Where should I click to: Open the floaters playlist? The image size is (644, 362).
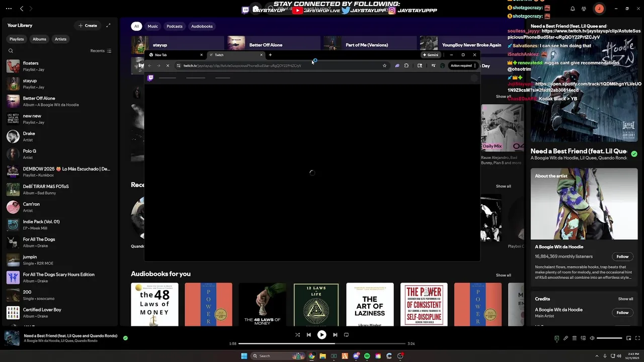pyautogui.click(x=59, y=66)
